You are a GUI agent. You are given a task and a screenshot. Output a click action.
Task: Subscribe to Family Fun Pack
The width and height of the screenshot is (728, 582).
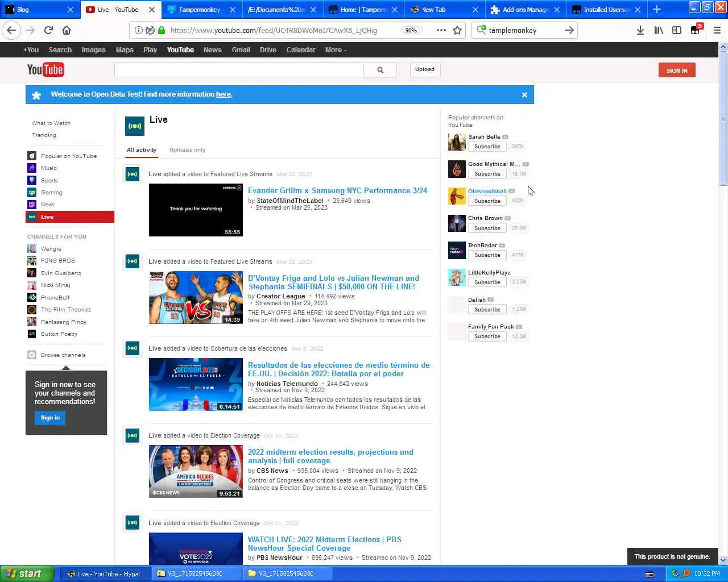pyautogui.click(x=487, y=336)
